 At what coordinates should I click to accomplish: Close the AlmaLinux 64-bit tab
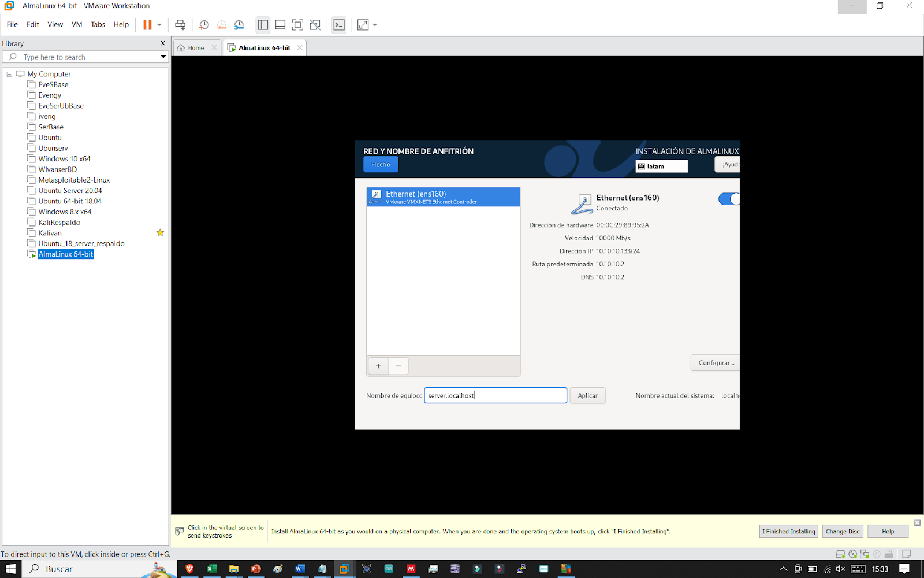(299, 47)
